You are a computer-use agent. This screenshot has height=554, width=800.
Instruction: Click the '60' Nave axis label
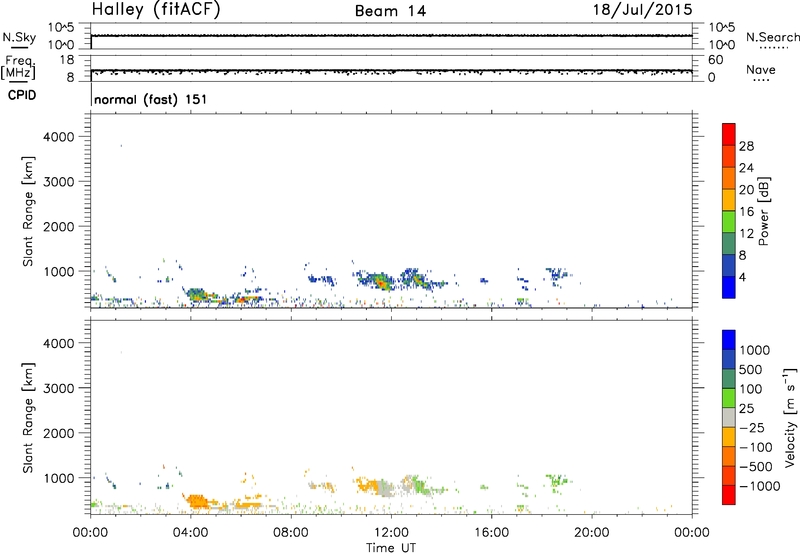[715, 60]
